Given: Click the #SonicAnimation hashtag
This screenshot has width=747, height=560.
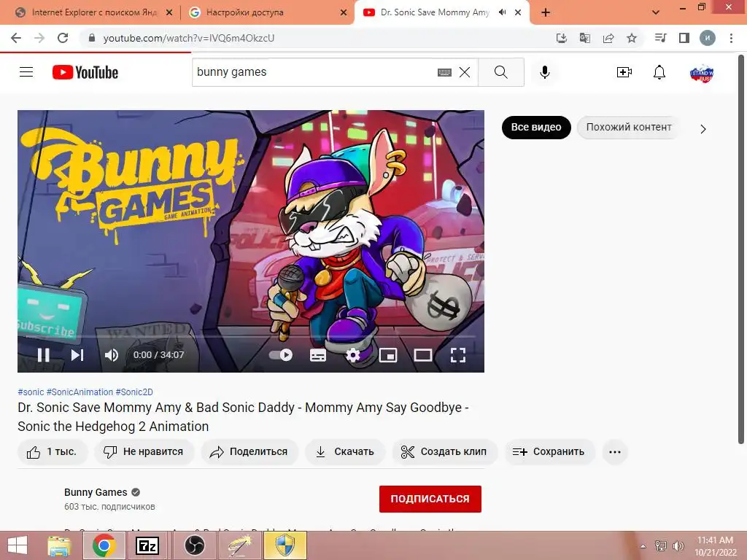Looking at the screenshot, I should (x=80, y=392).
